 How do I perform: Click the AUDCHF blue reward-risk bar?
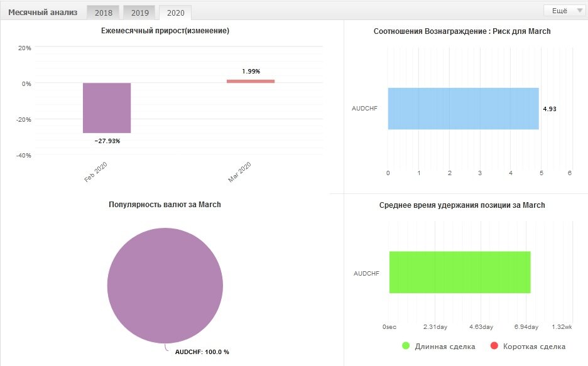pos(463,109)
